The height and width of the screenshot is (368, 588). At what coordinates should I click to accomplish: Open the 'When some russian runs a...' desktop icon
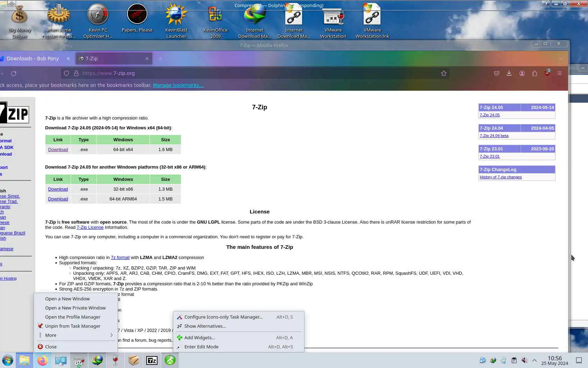[x=59, y=22]
